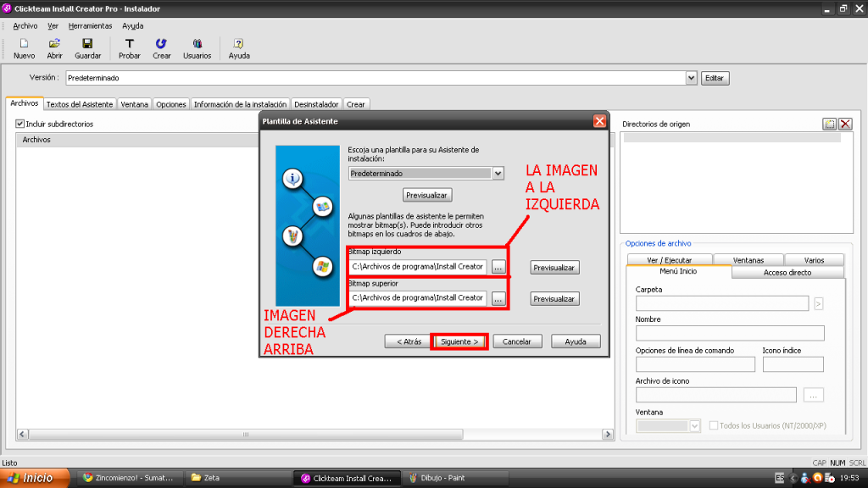Browse for Bitmap izquierdo file
This screenshot has width=868, height=488.
coord(498,267)
